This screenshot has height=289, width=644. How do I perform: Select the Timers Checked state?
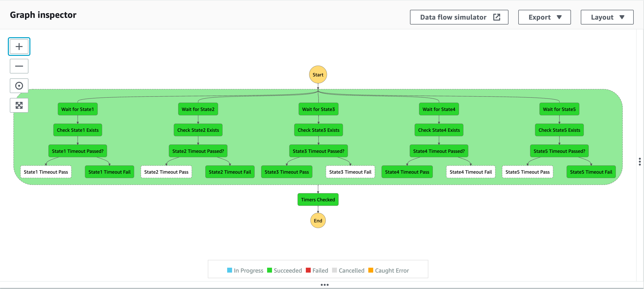[x=318, y=199]
